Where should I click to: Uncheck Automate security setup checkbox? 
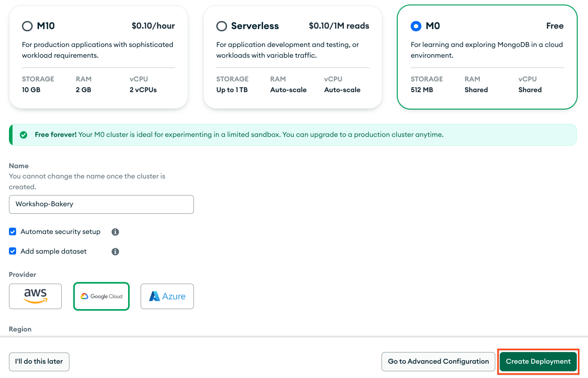pos(13,232)
